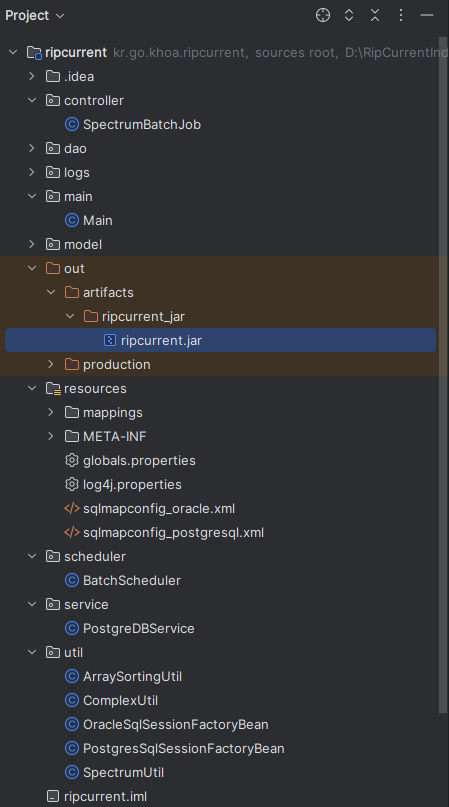Viewport: 449px width, 807px height.
Task: Click the ArraySortingUtil class icon
Action: 72,677
